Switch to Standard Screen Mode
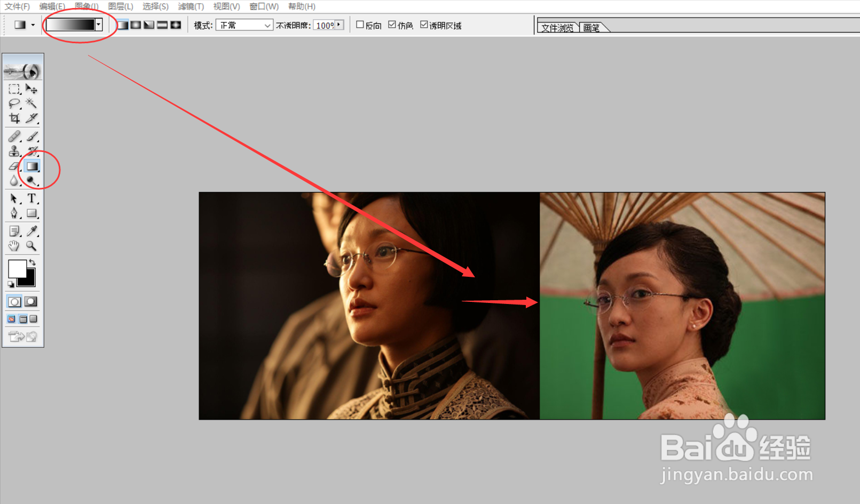The image size is (860, 504). click(x=12, y=319)
